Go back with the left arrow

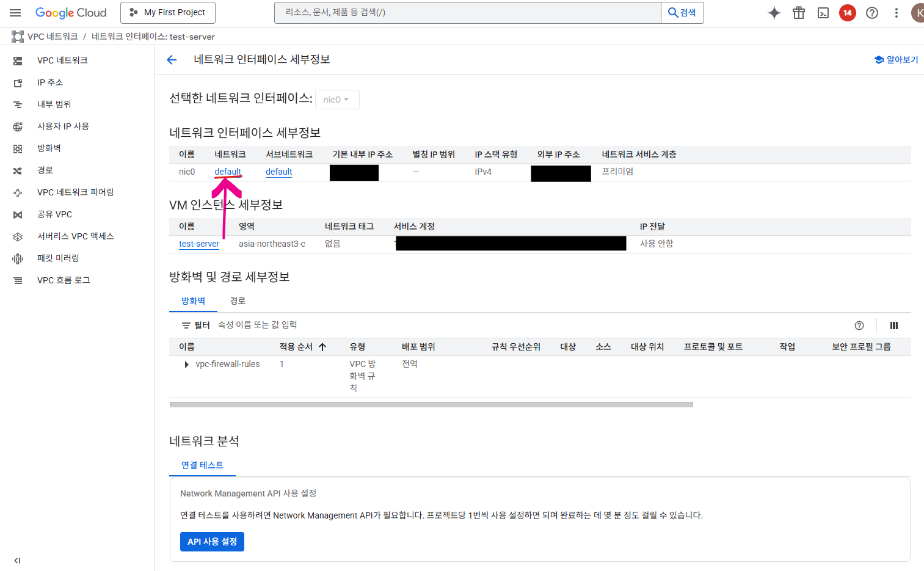click(x=172, y=60)
